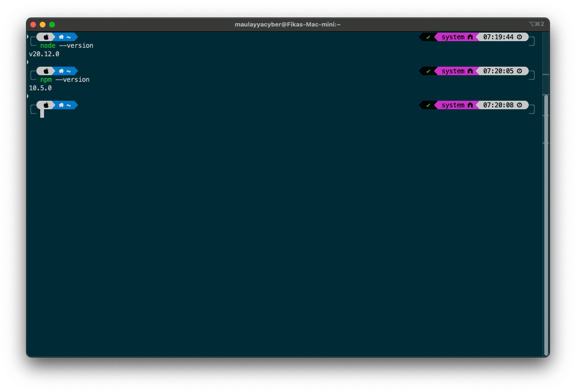Minimize the terminal using the yellow button
The width and height of the screenshot is (576, 392).
(x=43, y=25)
